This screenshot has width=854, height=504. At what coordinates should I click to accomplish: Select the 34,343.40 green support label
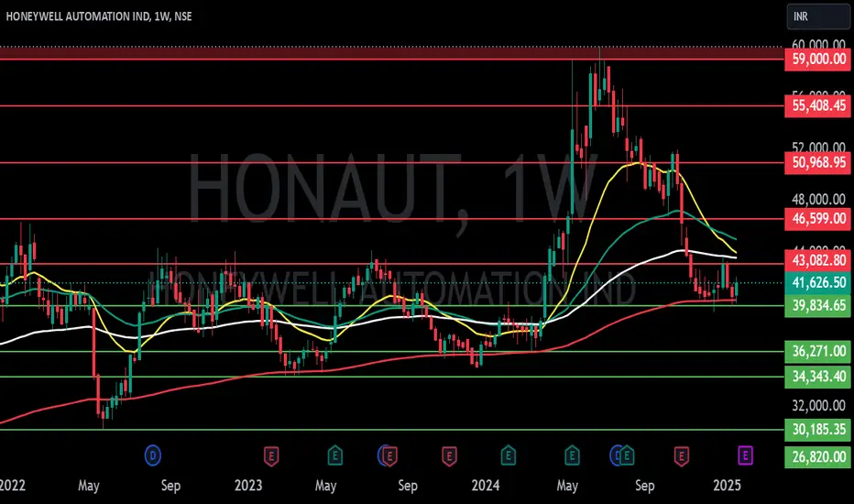click(818, 377)
